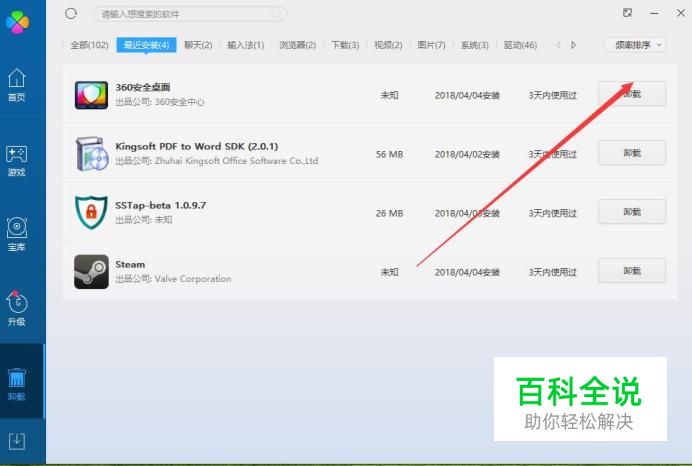Switch to the 系统(3) tab
The height and width of the screenshot is (466, 692).
[x=474, y=45]
